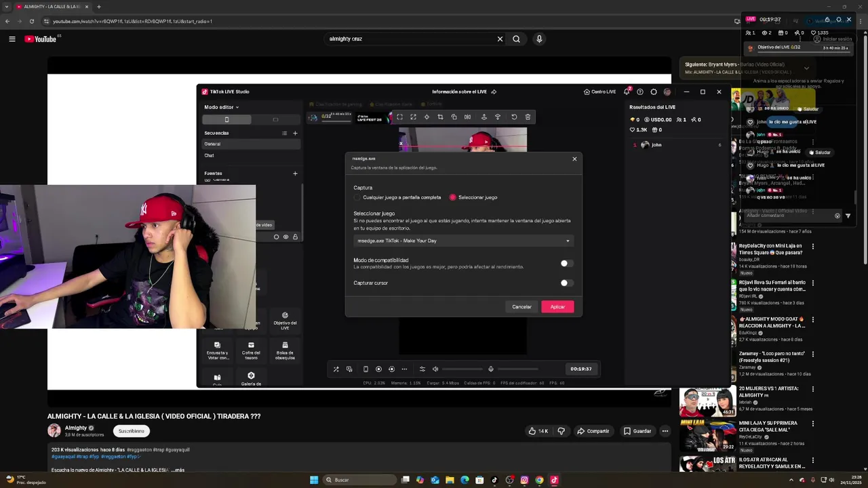Toggle 'Modo de compatibilidad' switch

pyautogui.click(x=566, y=263)
